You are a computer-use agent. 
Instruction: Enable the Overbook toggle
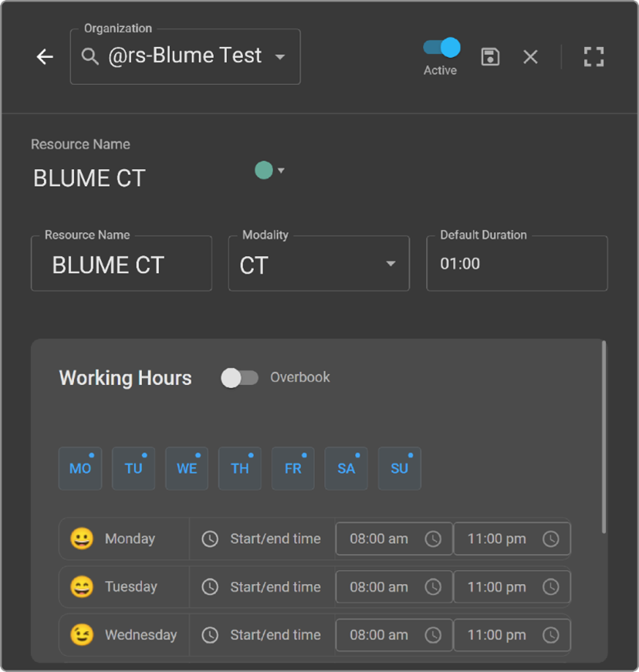239,377
